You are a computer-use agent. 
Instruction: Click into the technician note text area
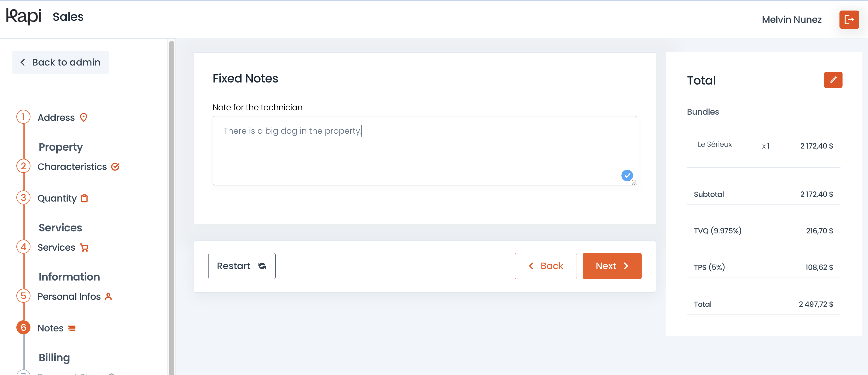[x=425, y=150]
